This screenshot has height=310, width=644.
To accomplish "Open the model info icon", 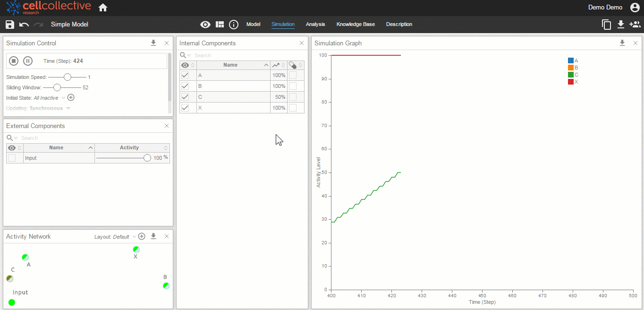I will 234,25.
